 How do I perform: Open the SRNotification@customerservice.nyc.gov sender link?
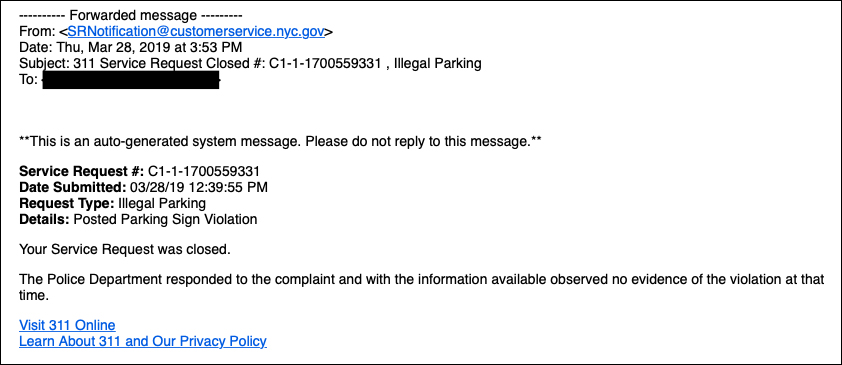(x=196, y=32)
